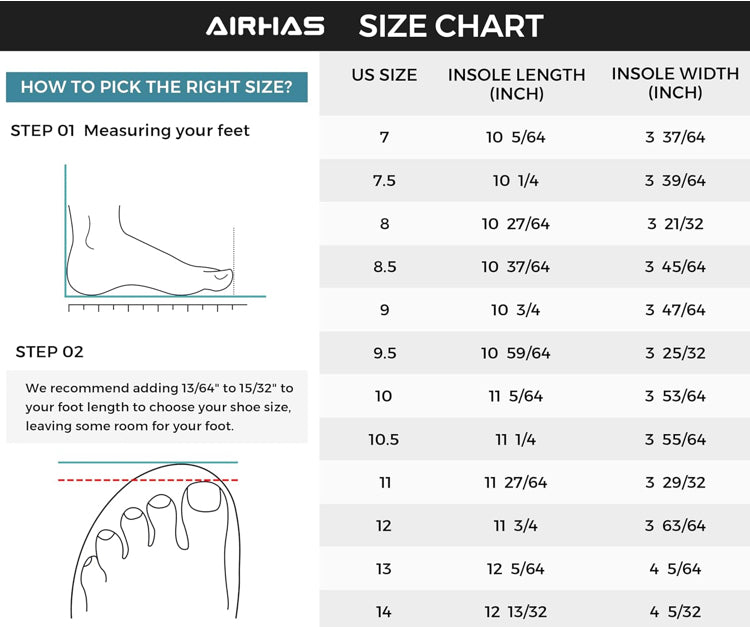Click insole width 3 63/64 for size 12
The image size is (750, 627).
675,525
